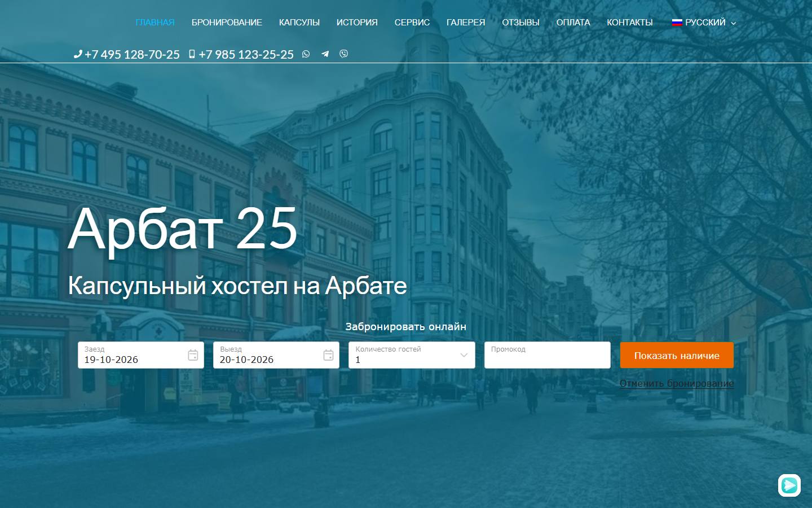812x508 pixels.
Task: Open the БРОНИРОВАНИЕ menu item
Action: tap(227, 23)
